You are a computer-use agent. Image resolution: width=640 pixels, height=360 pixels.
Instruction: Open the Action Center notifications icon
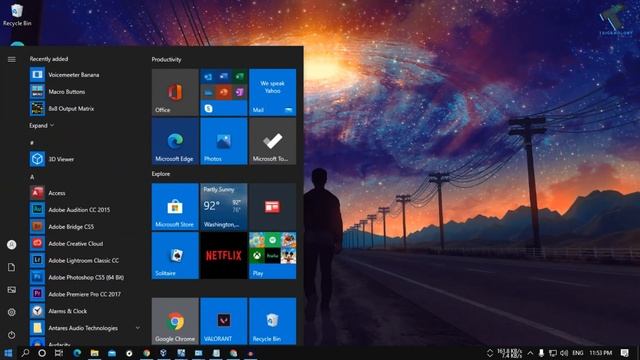click(x=624, y=353)
